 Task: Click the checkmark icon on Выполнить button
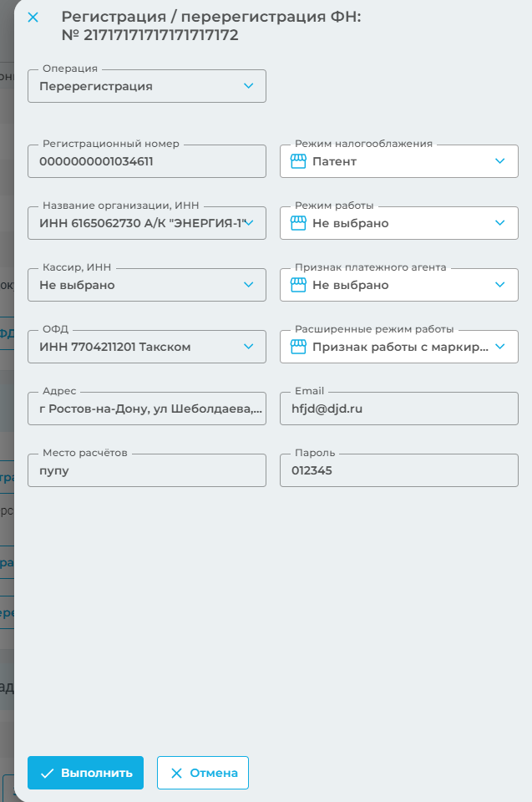pos(48,773)
